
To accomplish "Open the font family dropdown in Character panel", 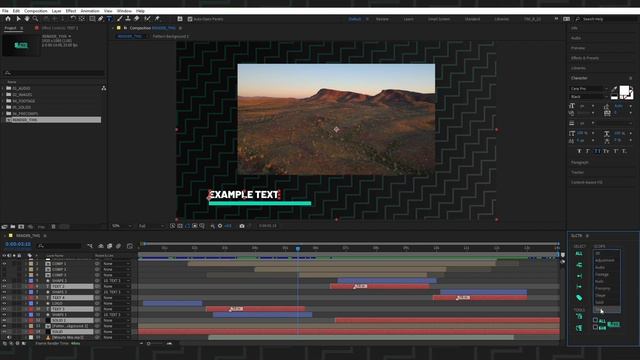I will 589,89.
